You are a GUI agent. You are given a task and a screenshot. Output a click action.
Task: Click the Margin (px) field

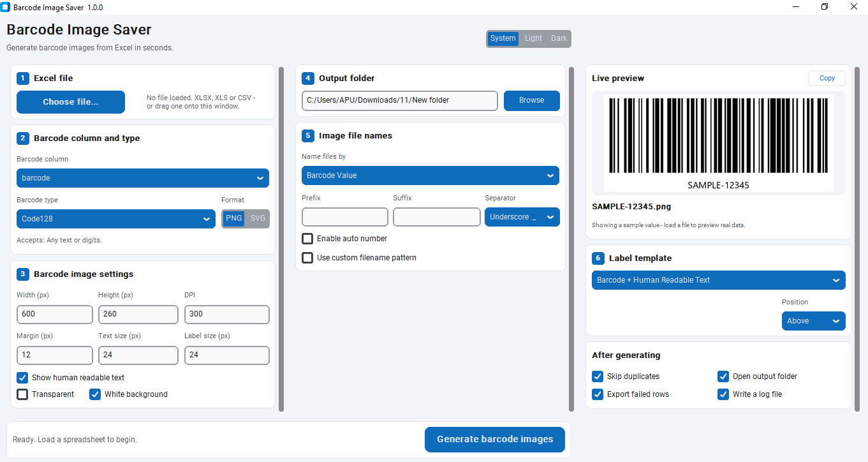click(55, 355)
